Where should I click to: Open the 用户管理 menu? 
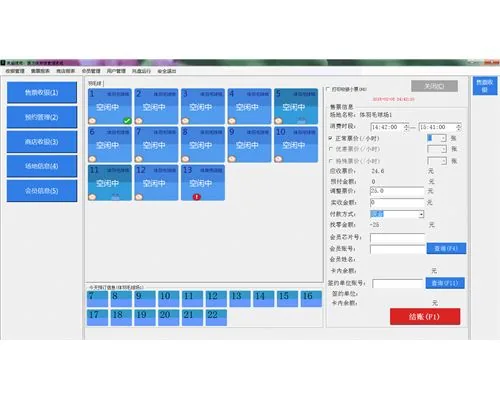(x=116, y=71)
